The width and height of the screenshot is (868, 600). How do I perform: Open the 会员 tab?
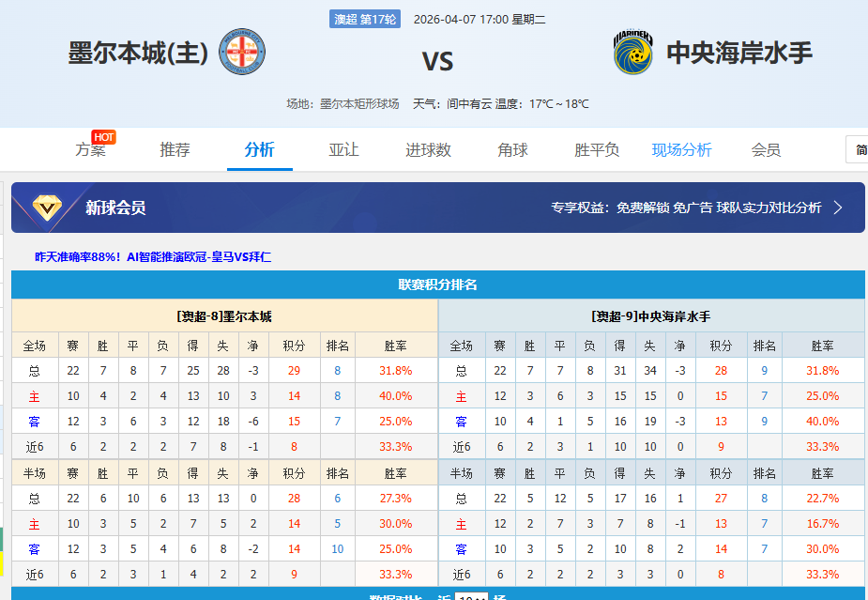click(x=766, y=150)
